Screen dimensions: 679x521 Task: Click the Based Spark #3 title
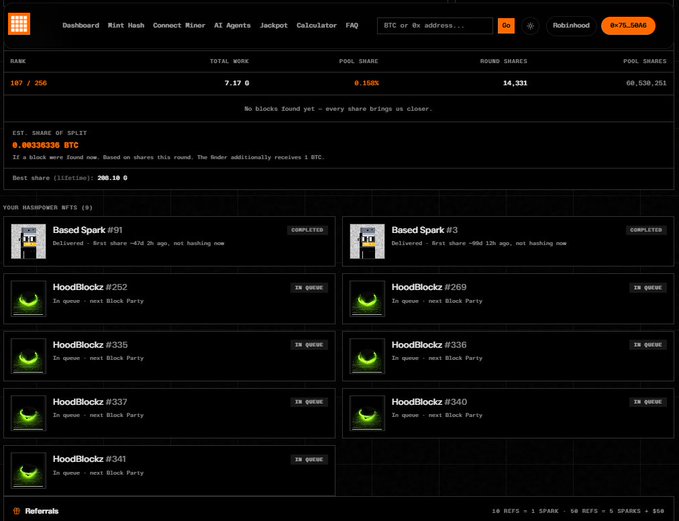[424, 230]
